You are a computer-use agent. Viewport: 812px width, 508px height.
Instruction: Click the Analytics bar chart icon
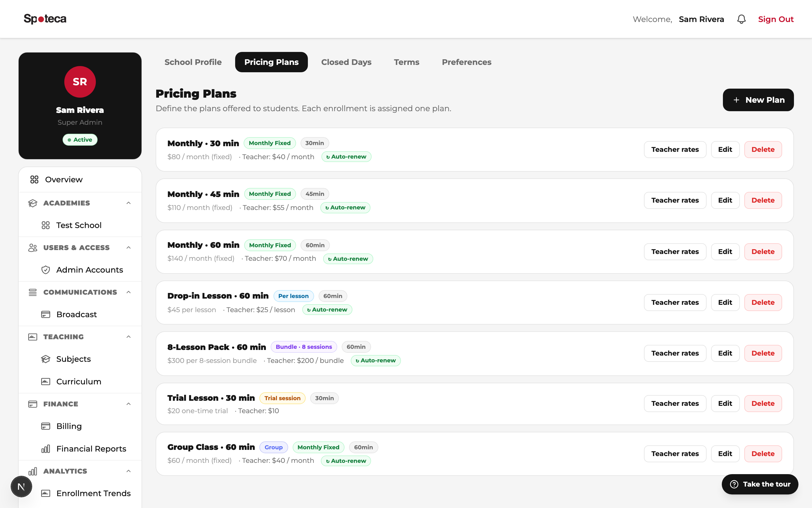[x=32, y=471]
